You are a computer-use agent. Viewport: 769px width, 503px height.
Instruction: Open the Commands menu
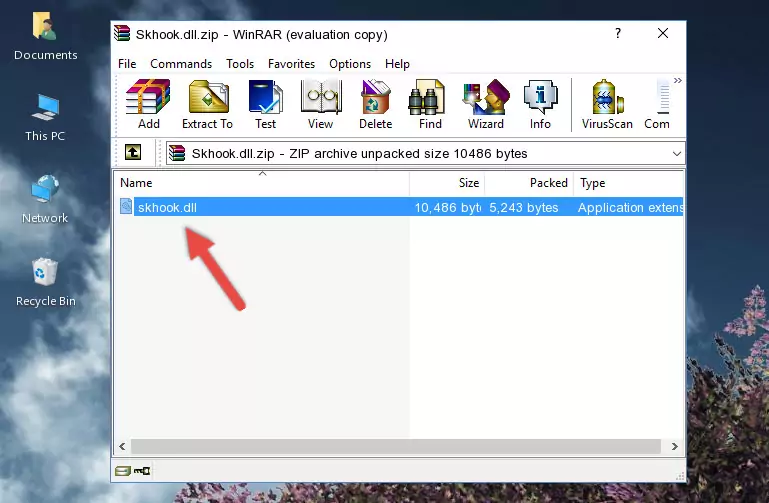[181, 64]
